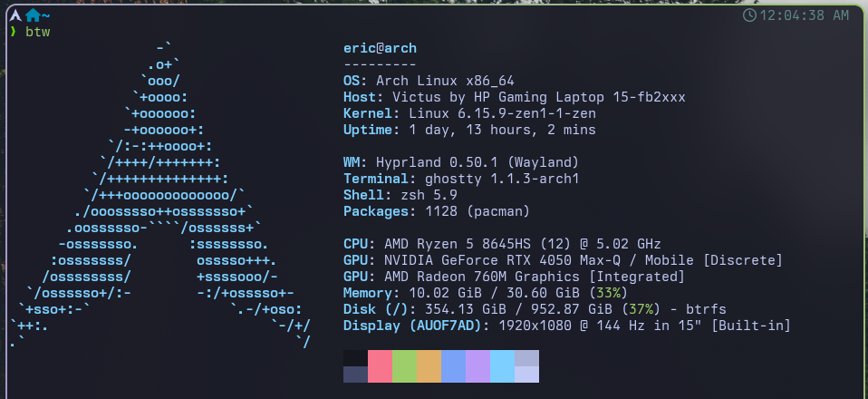Click '1 day, 13 hours, 2 mins' uptime
This screenshot has width=868, height=399.
(502, 131)
